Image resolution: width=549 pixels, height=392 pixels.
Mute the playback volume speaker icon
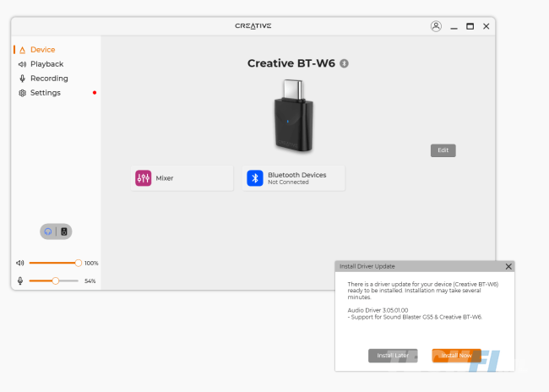coord(20,263)
